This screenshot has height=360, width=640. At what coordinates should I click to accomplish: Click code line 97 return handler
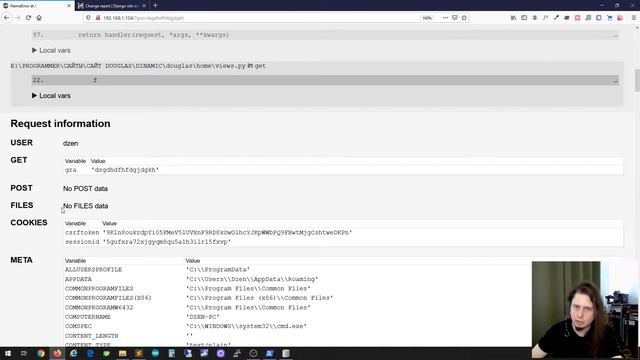click(x=325, y=35)
